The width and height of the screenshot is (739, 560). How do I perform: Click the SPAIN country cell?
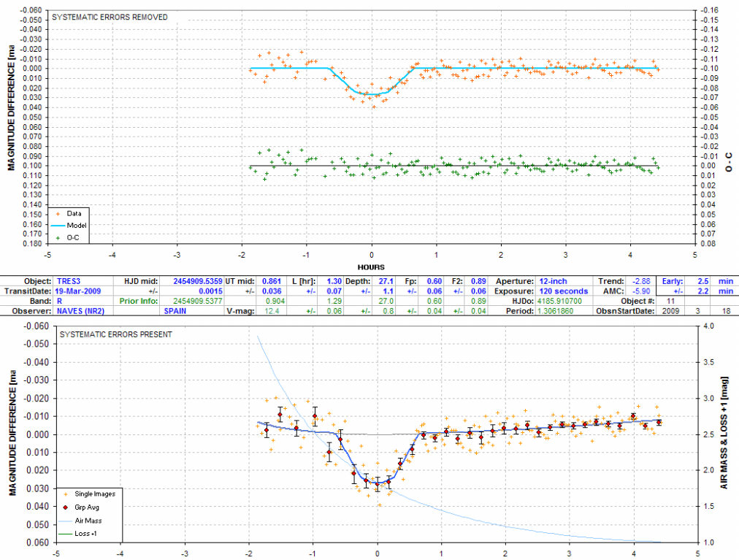175,311
